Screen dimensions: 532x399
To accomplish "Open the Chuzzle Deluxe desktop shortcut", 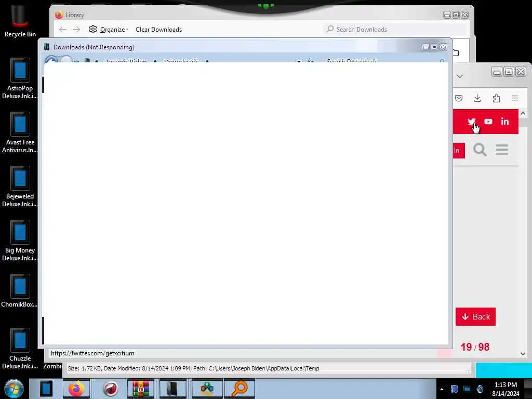I will [x=20, y=349].
